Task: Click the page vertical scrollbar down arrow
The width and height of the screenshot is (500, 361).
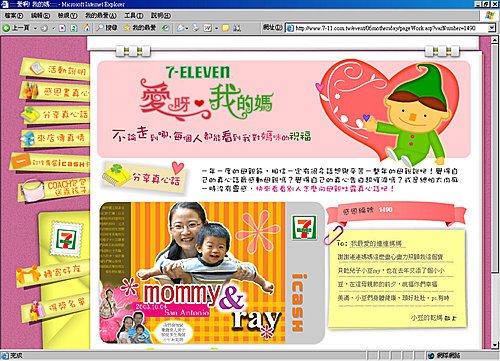Action: (494, 345)
